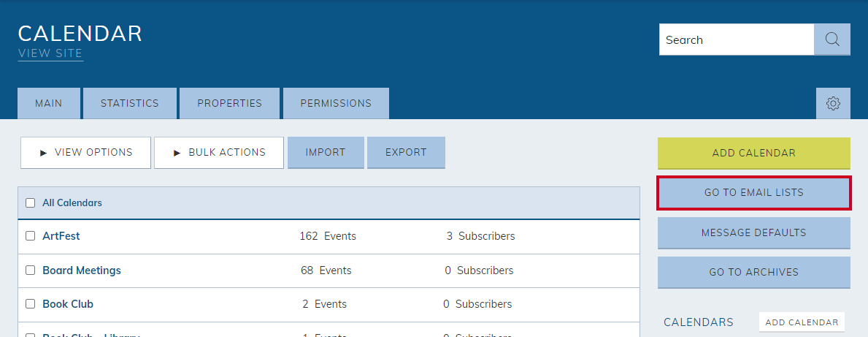Switch to the Main tab
Image resolution: width=868 pixels, height=337 pixels.
click(x=49, y=104)
